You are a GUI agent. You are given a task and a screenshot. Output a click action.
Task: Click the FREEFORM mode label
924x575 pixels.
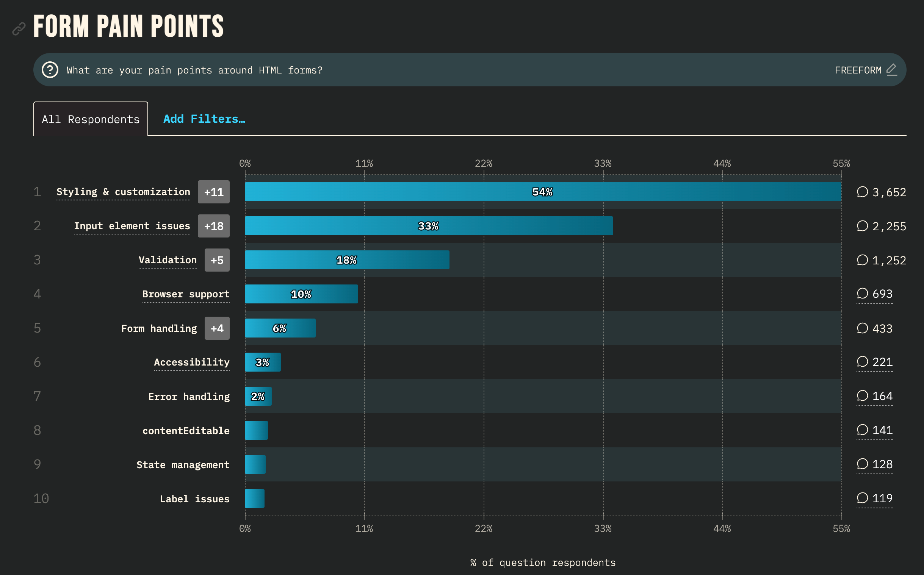click(x=858, y=70)
